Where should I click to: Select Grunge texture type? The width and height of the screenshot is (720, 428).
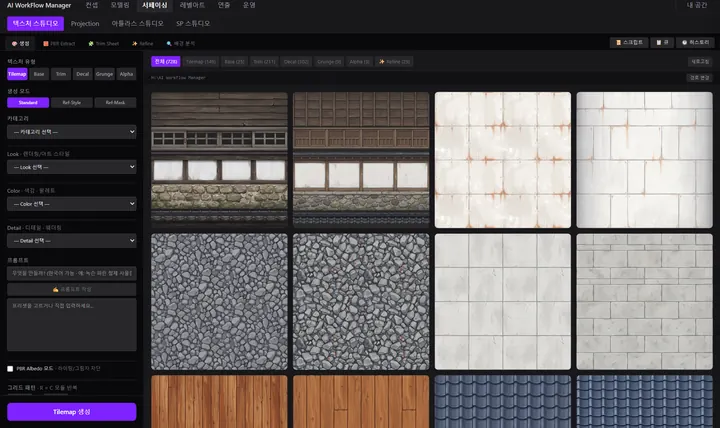pyautogui.click(x=104, y=74)
